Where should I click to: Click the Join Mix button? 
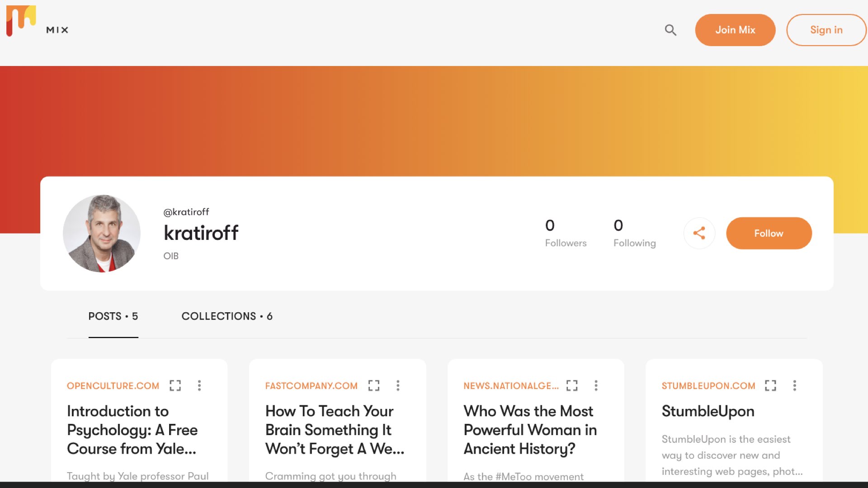735,30
